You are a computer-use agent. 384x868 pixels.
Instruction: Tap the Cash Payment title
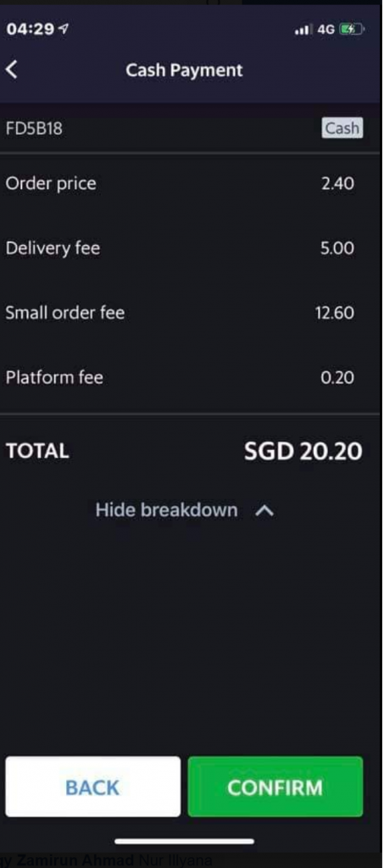[x=184, y=70]
